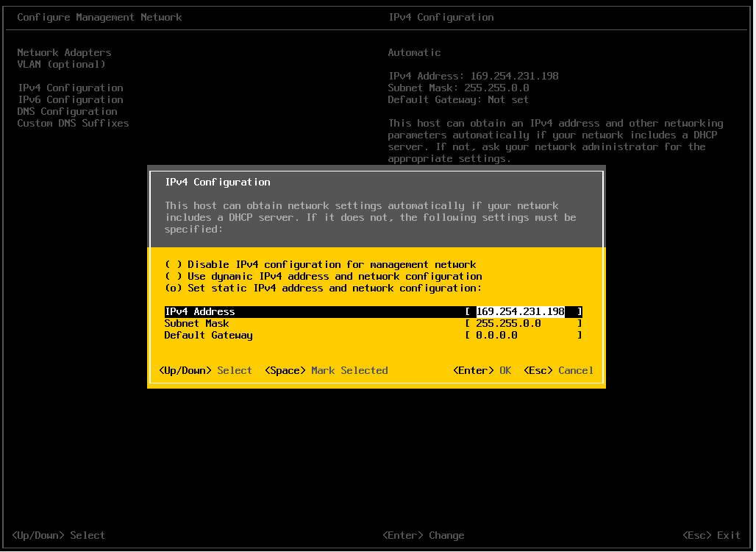Click the Up/Down Select hint inside dialog
756x552 pixels.
[x=205, y=370]
